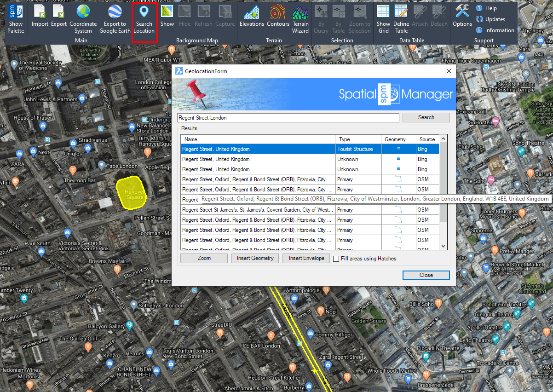Open the Show Grid data table
The width and height of the screenshot is (553, 392).
point(383,19)
